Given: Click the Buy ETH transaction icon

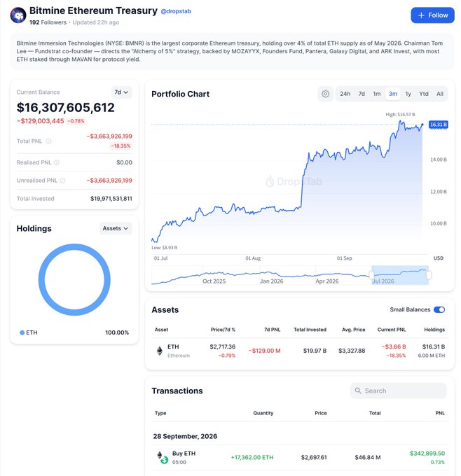Looking at the screenshot, I should 162,458.
